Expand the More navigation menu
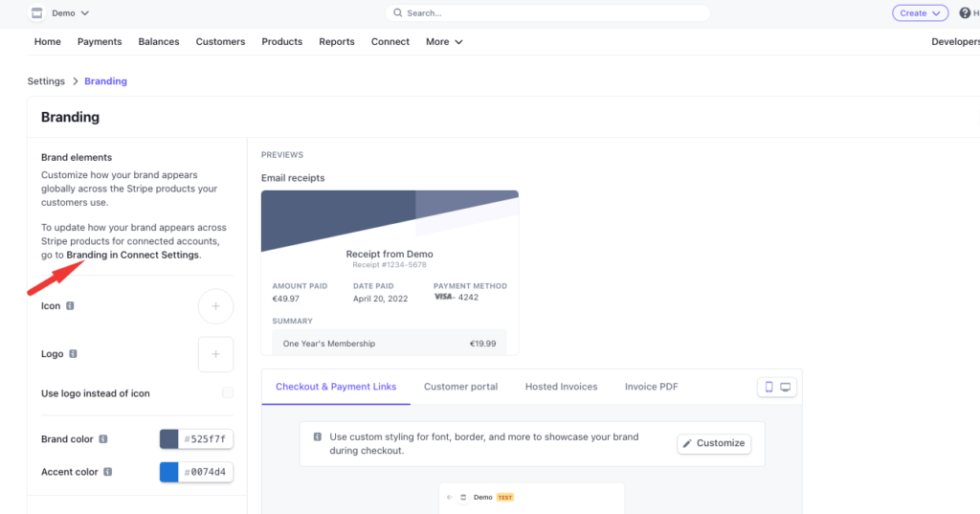 coord(444,41)
